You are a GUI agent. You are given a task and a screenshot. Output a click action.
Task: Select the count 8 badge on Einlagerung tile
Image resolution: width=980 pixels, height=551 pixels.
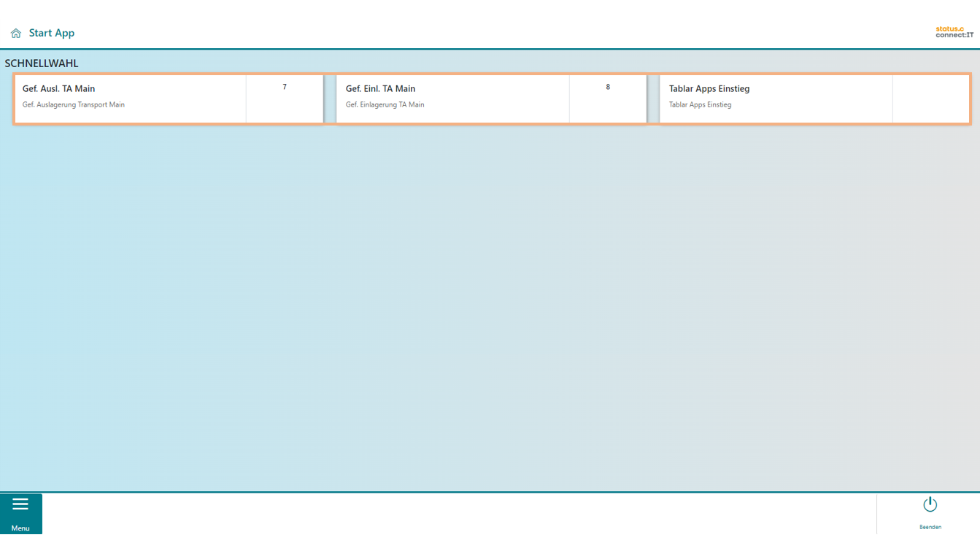pyautogui.click(x=608, y=88)
